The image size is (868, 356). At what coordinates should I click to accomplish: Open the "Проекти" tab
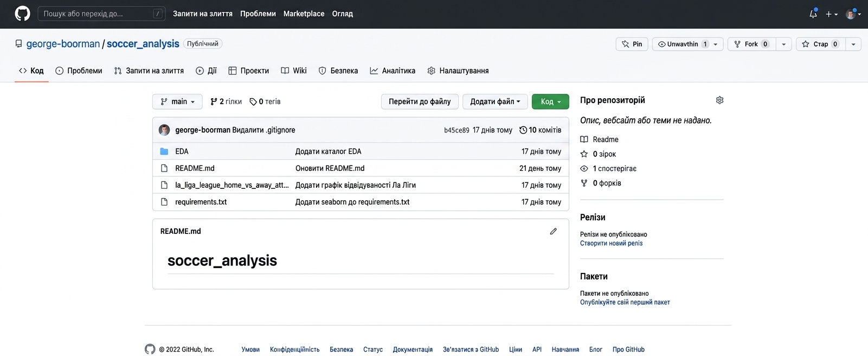[x=249, y=71]
